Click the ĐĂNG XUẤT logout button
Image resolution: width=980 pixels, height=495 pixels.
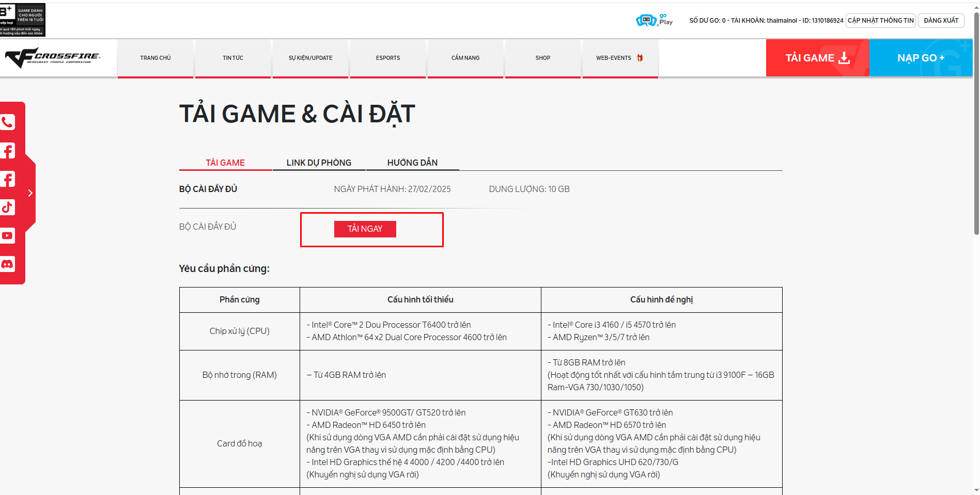pyautogui.click(x=941, y=21)
